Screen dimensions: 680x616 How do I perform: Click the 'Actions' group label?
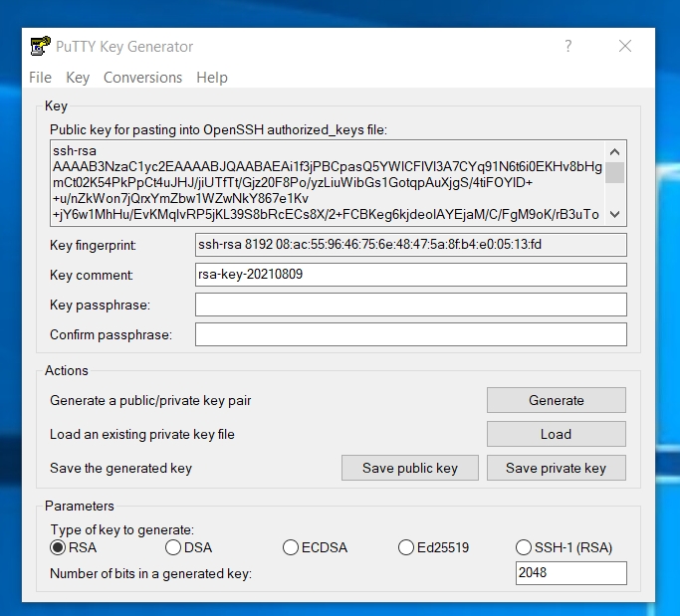pos(67,370)
